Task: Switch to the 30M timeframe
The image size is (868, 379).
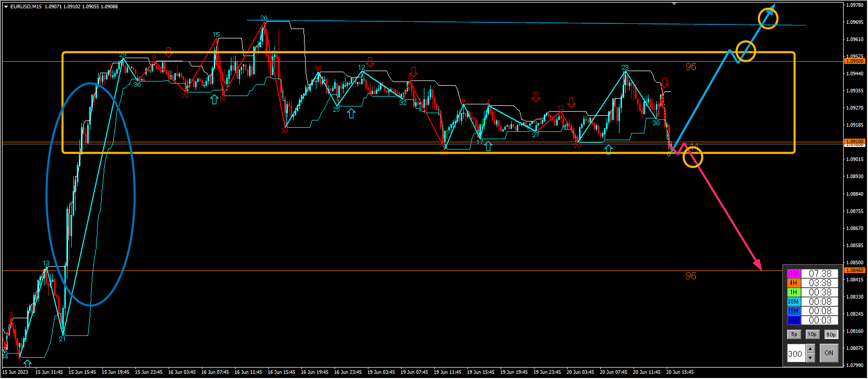Action: tap(794, 302)
